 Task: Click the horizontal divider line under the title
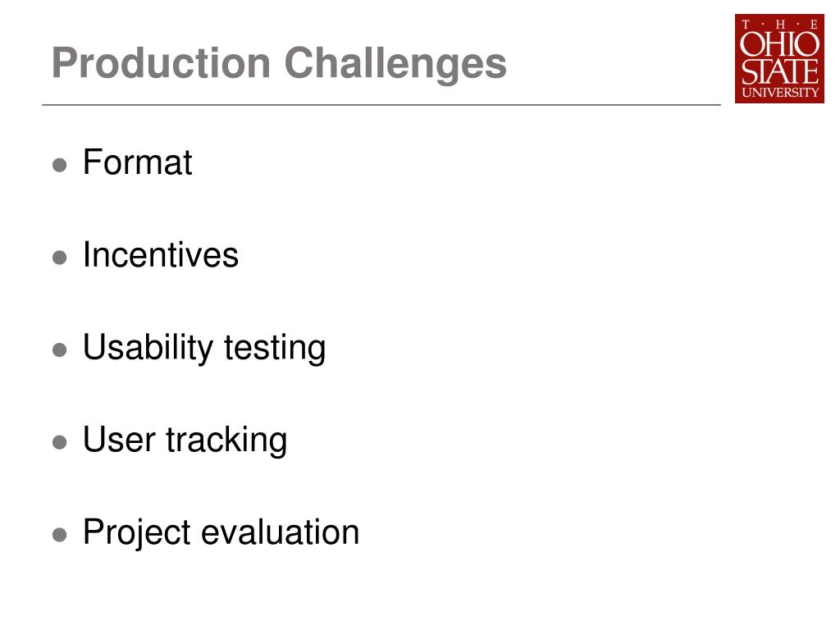point(381,105)
